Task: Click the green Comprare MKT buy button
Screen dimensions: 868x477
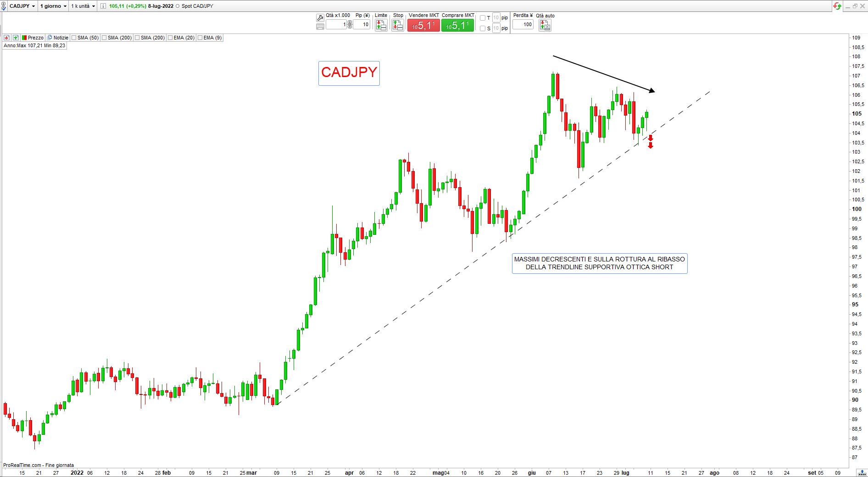Action: tap(457, 25)
